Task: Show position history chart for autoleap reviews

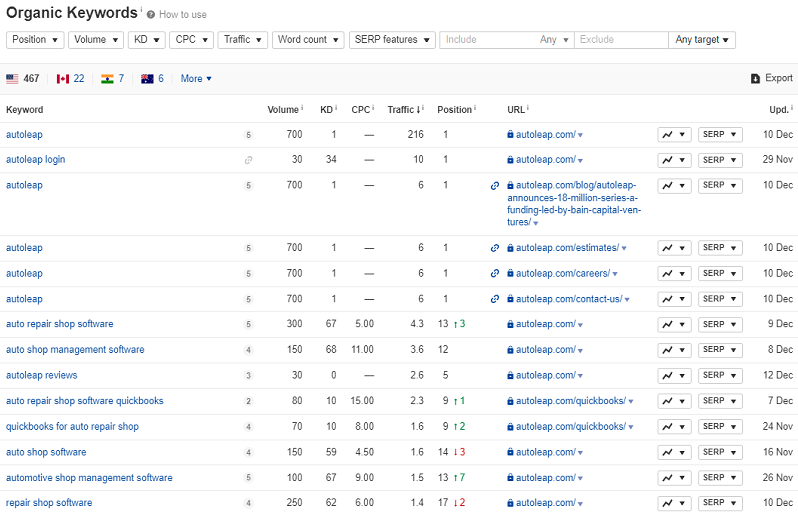Action: [674, 376]
